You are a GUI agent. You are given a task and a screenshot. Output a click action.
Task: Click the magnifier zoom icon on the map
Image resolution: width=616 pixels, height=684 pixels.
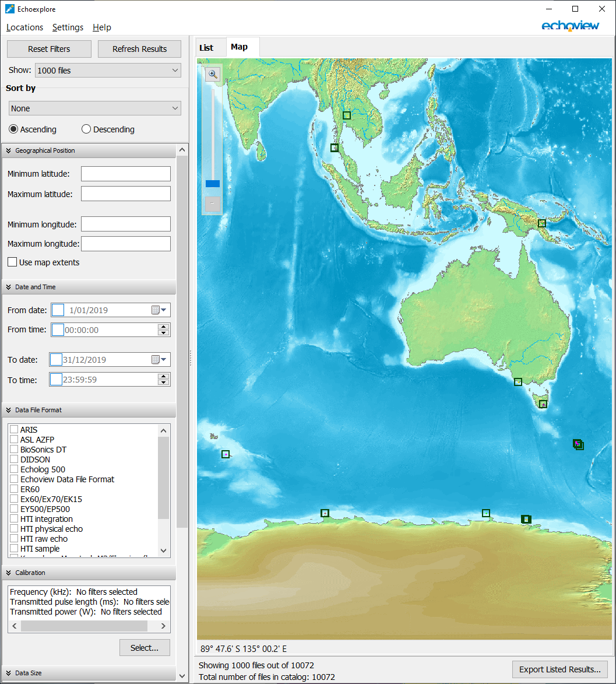[x=213, y=73]
